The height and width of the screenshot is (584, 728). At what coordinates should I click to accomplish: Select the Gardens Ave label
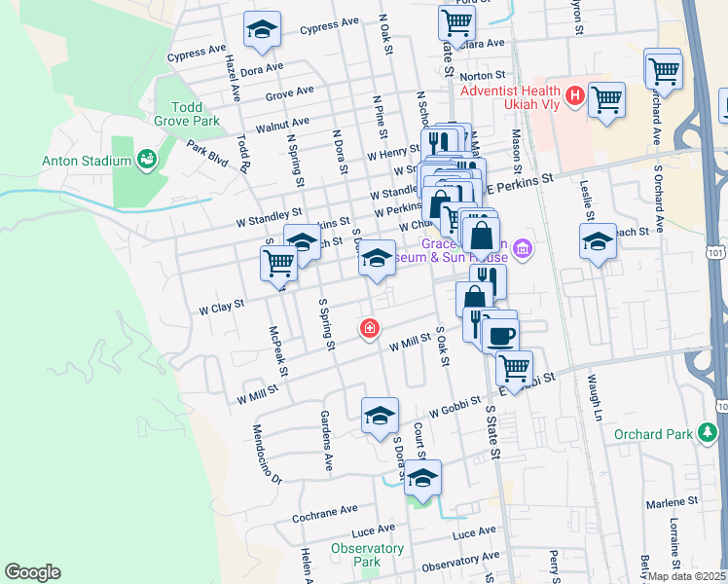(x=326, y=441)
